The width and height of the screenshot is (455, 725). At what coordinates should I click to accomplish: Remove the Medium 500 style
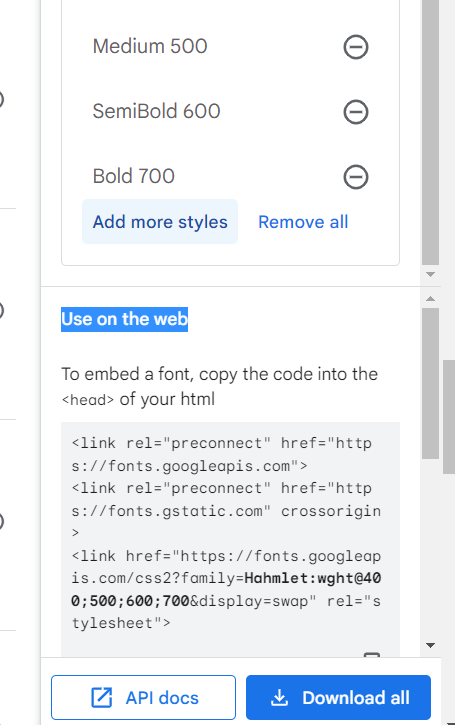(x=356, y=47)
